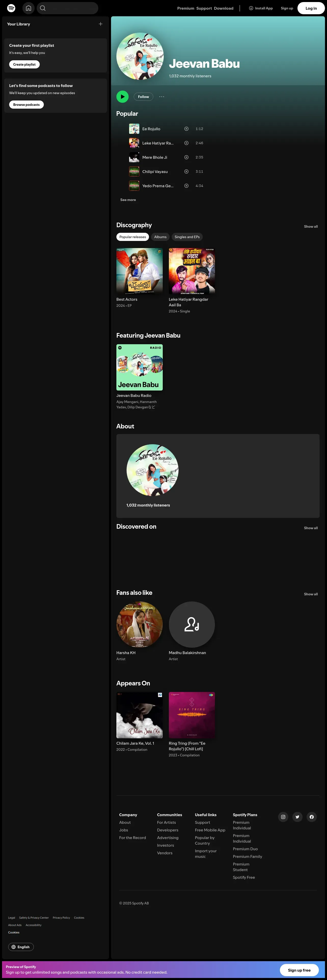Select Leke Hatiyar track thumbnail
Image resolution: width=327 pixels, height=980 pixels.
[134, 143]
